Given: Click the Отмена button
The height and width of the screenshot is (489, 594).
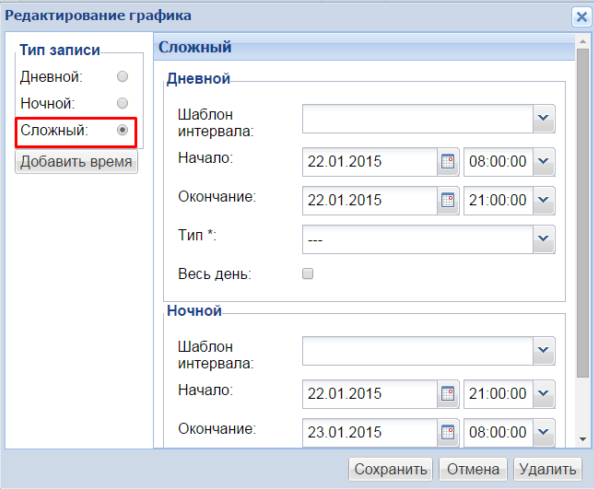Looking at the screenshot, I should pos(473,469).
